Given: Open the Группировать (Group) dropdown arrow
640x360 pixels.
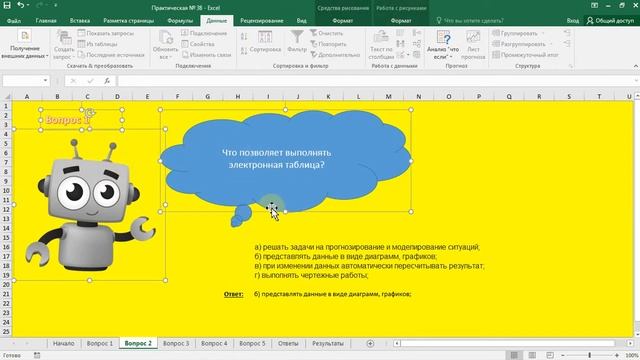Looking at the screenshot, I should tap(543, 33).
